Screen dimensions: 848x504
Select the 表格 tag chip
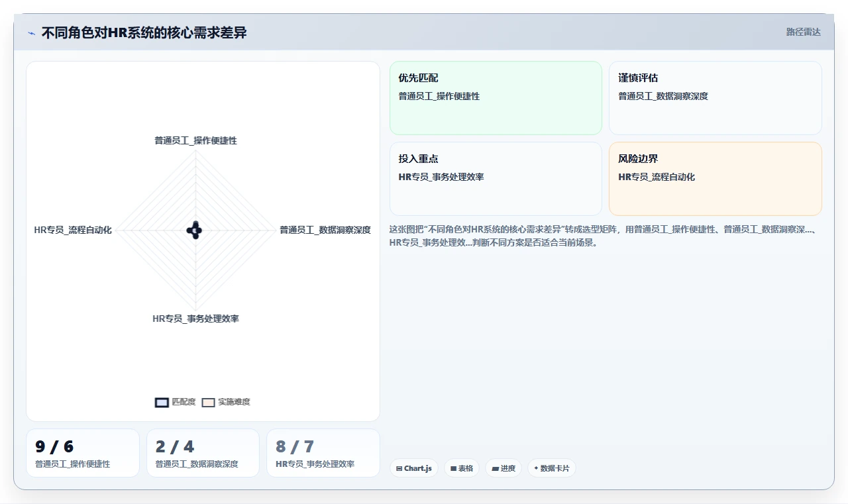tap(462, 468)
